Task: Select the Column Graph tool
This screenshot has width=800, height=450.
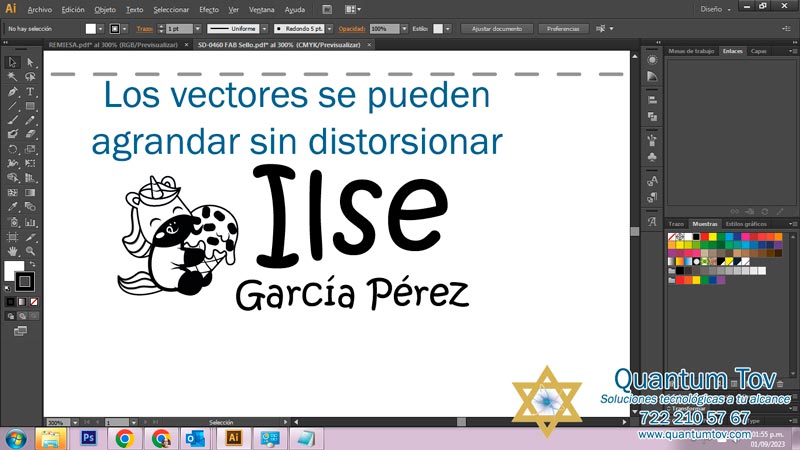Action: (x=30, y=222)
